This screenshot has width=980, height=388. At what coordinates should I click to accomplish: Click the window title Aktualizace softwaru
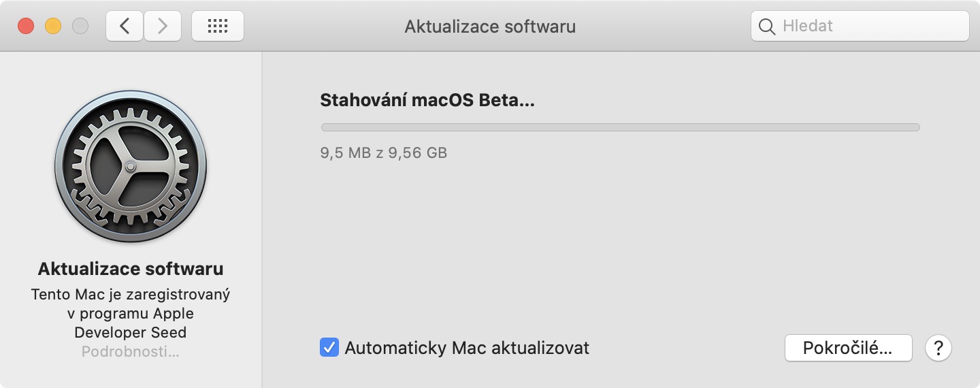click(490, 27)
